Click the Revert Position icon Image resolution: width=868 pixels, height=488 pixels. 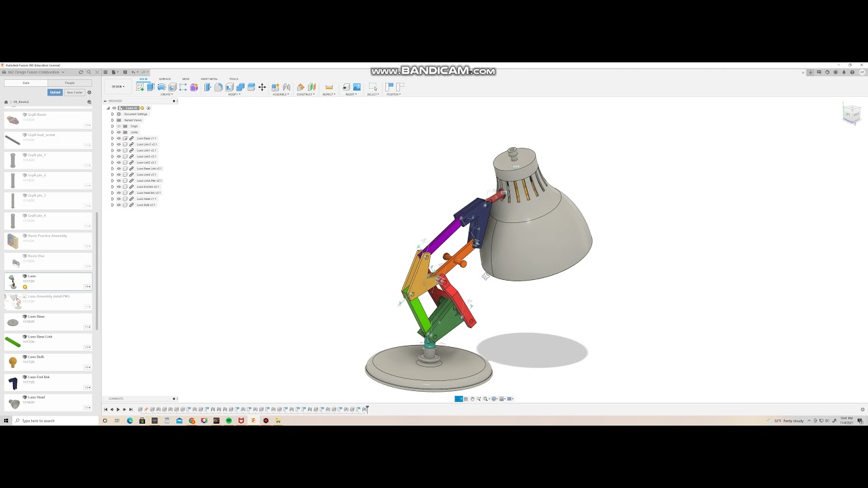400,87
